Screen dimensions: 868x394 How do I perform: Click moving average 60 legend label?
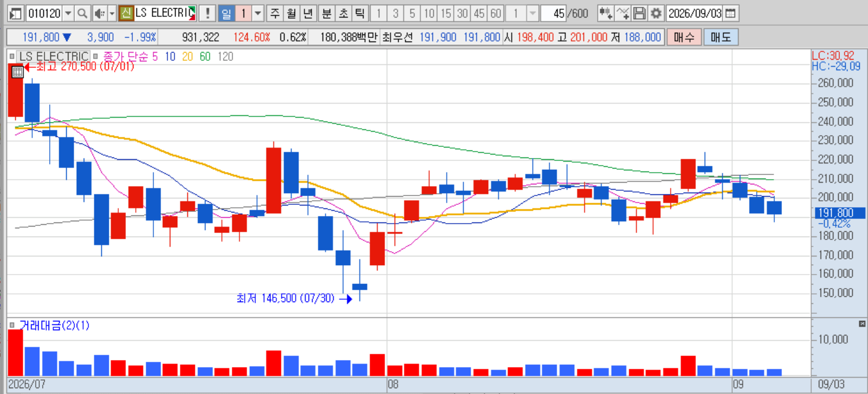click(205, 57)
